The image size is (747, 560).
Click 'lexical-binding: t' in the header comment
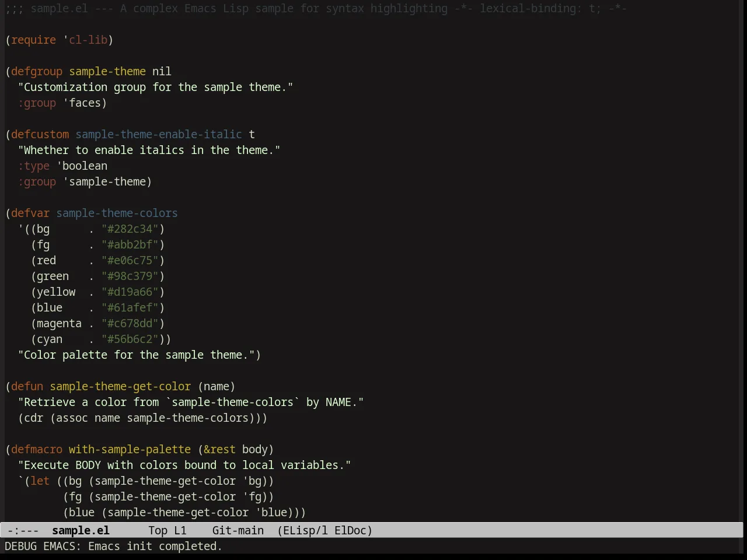coord(537,8)
